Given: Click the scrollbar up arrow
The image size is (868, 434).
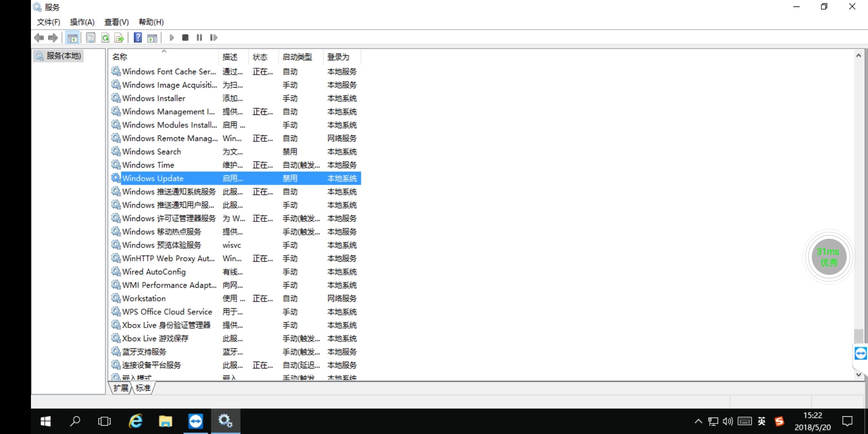Looking at the screenshot, I should pos(858,56).
